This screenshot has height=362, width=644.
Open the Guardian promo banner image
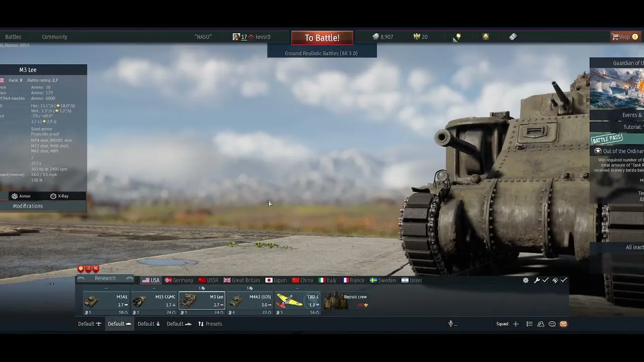[617, 88]
